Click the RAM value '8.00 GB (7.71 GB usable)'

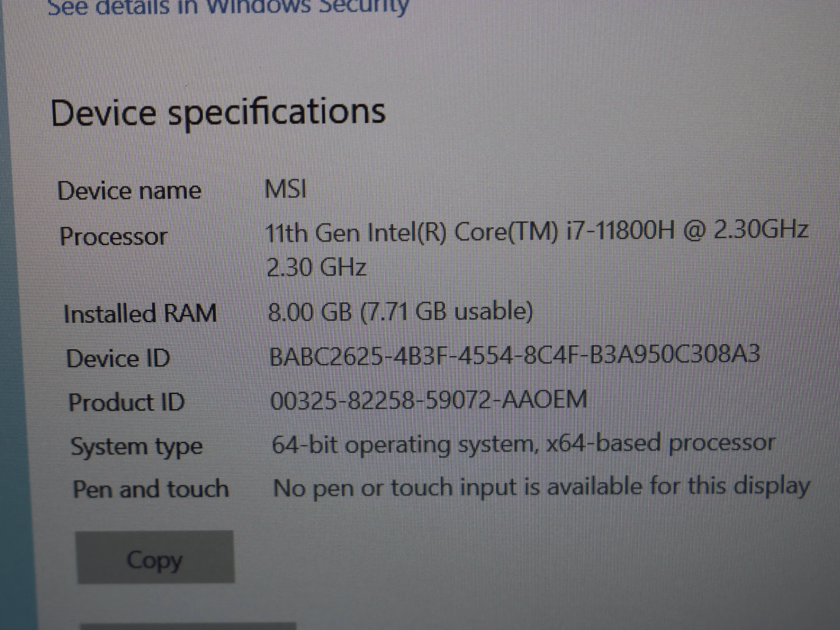pyautogui.click(x=400, y=312)
